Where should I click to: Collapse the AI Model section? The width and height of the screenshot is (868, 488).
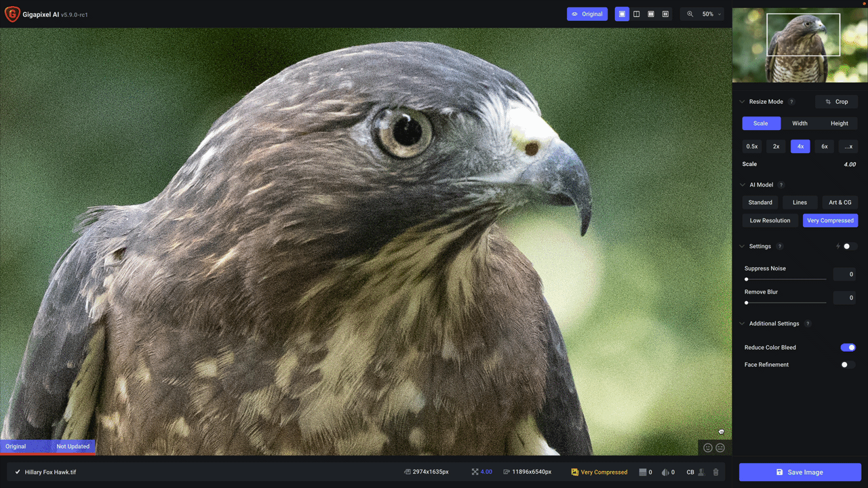click(x=742, y=184)
